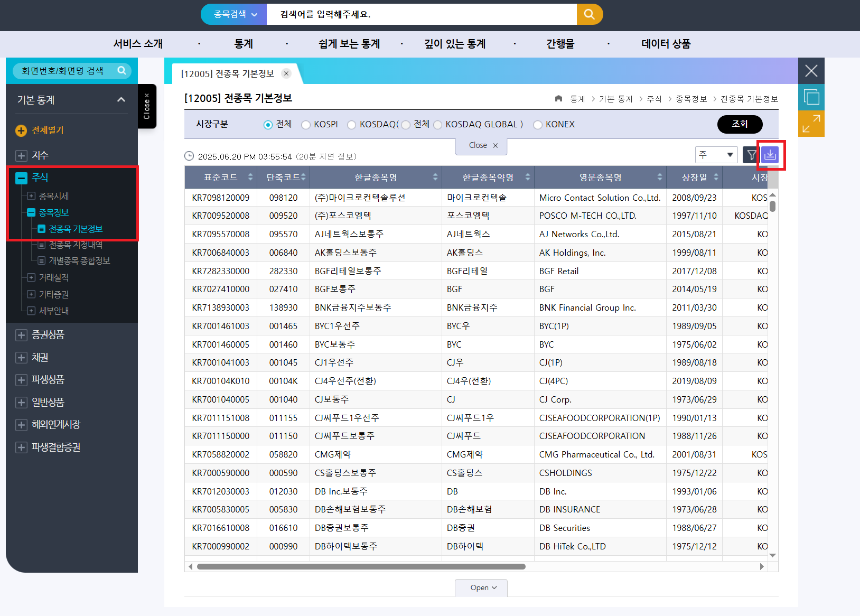Click the sidebar screen-search magnifier icon
860x616 pixels.
(122, 71)
